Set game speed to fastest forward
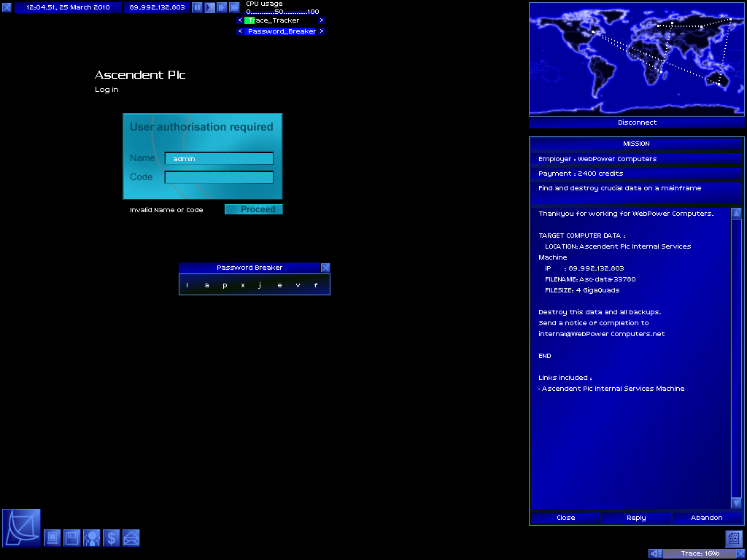The image size is (747, 560). point(234,7)
